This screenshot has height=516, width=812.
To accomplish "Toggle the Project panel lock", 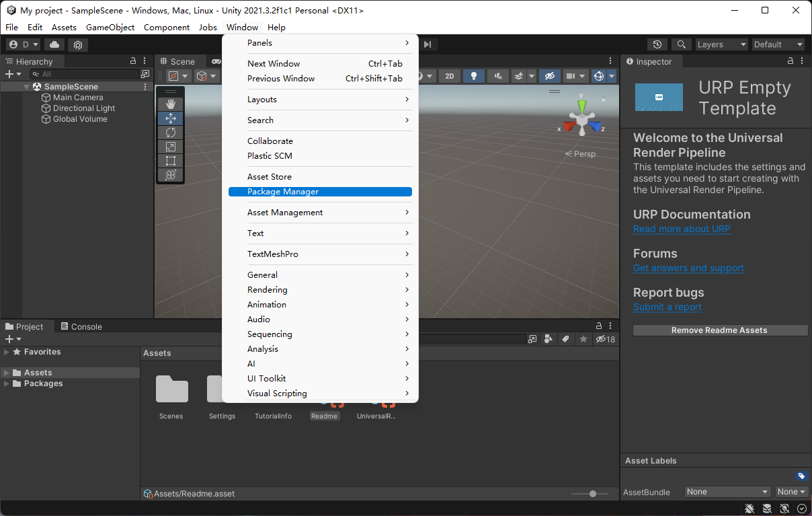I will click(x=598, y=326).
